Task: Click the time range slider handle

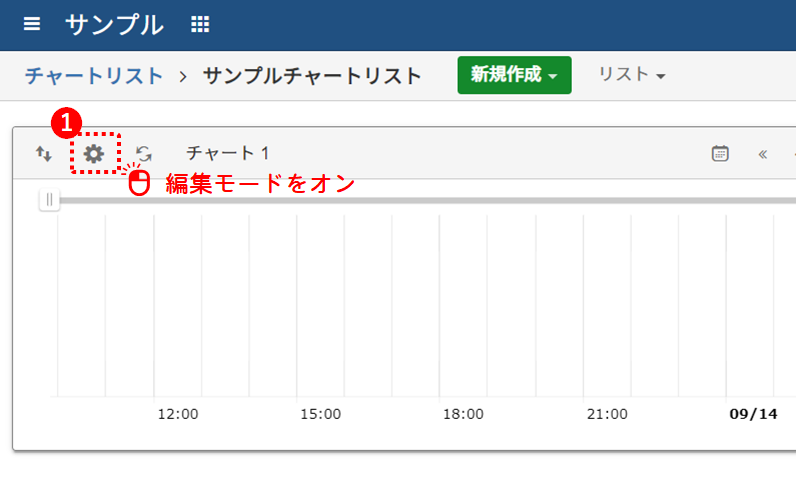Action: (x=49, y=200)
